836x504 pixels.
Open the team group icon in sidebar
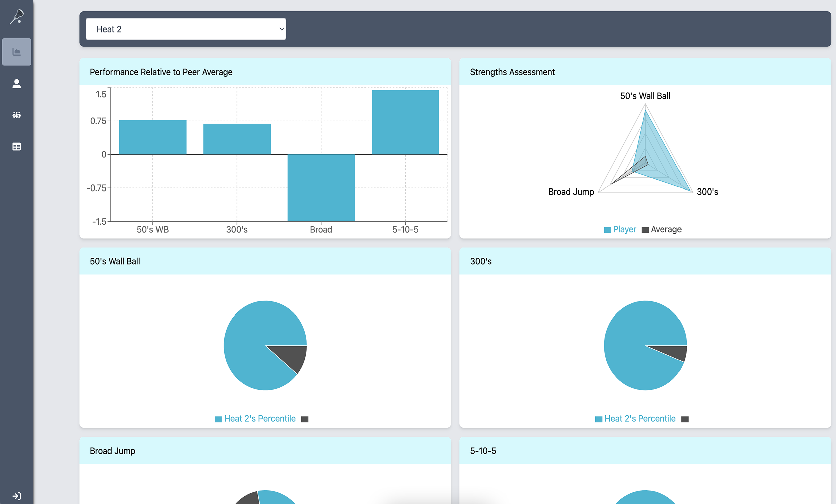point(17,115)
